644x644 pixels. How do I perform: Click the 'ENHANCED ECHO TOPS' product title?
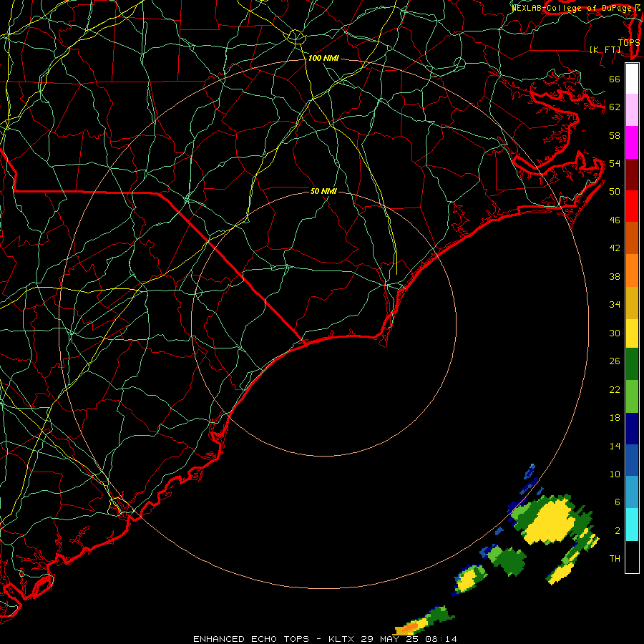pos(251,639)
